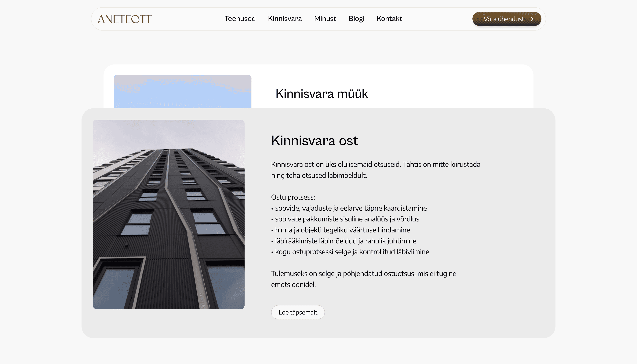Open the Blogi page from navigation

coord(356,19)
